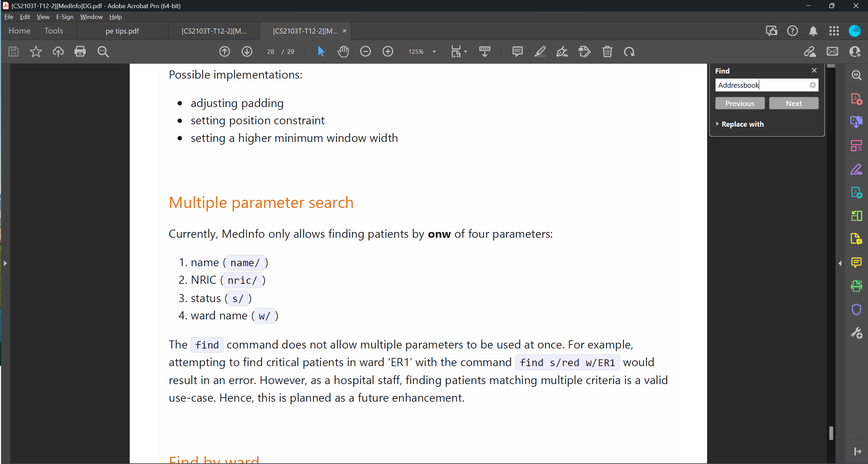The image size is (868, 464).
Task: Click the Rotate page icon
Action: [629, 51]
